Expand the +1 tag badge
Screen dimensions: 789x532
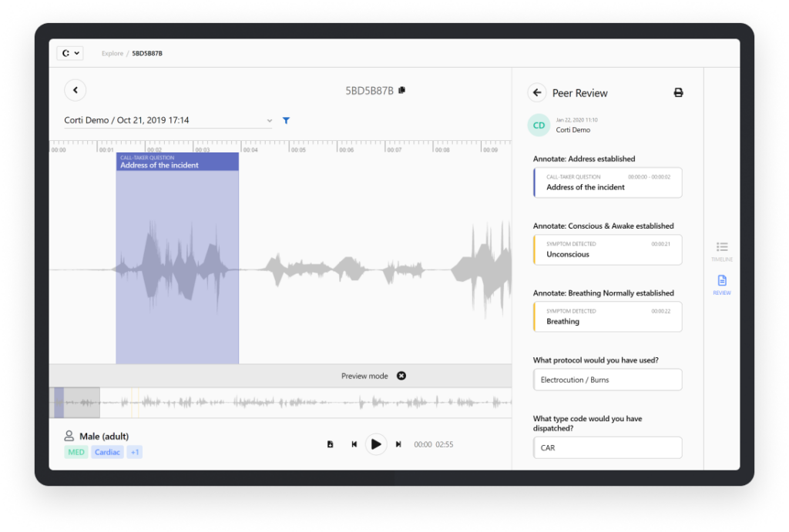[134, 452]
